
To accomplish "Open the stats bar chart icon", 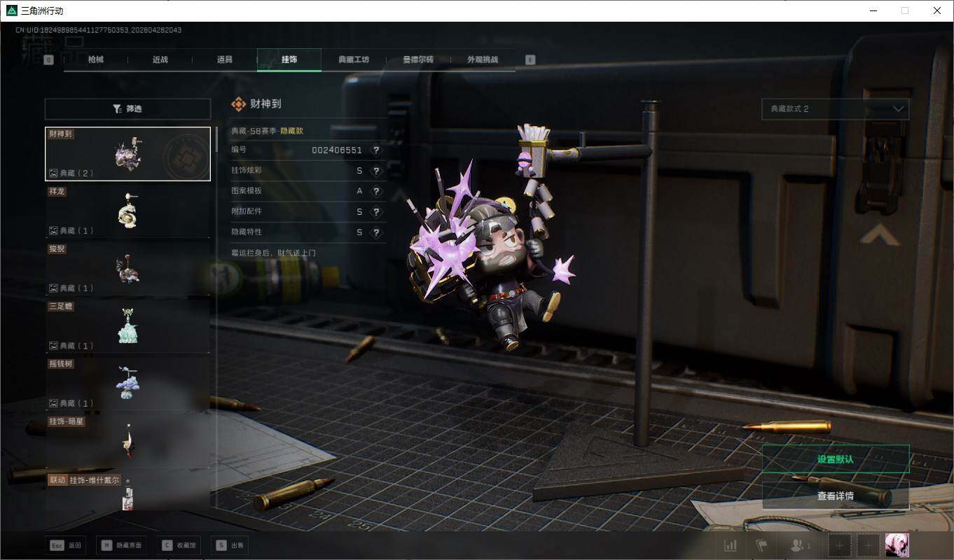I will pyautogui.click(x=730, y=545).
